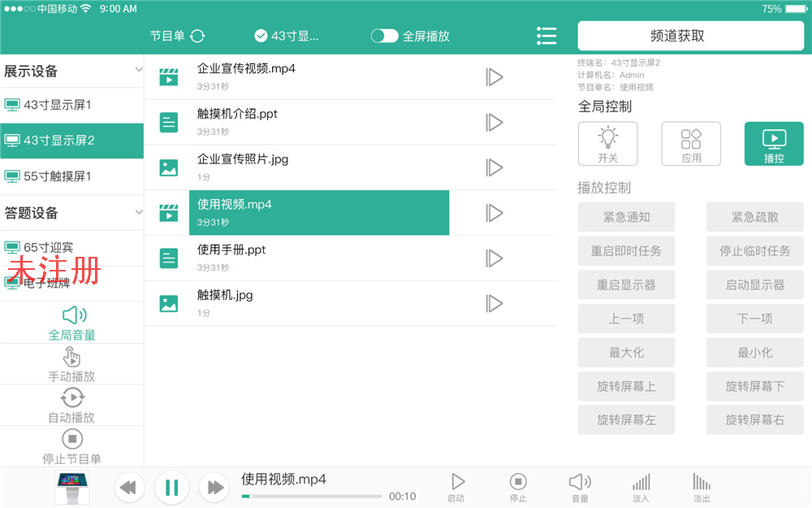This screenshot has width=812, height=508.
Task: Click the 淡出 fade-out icon
Action: click(x=701, y=485)
